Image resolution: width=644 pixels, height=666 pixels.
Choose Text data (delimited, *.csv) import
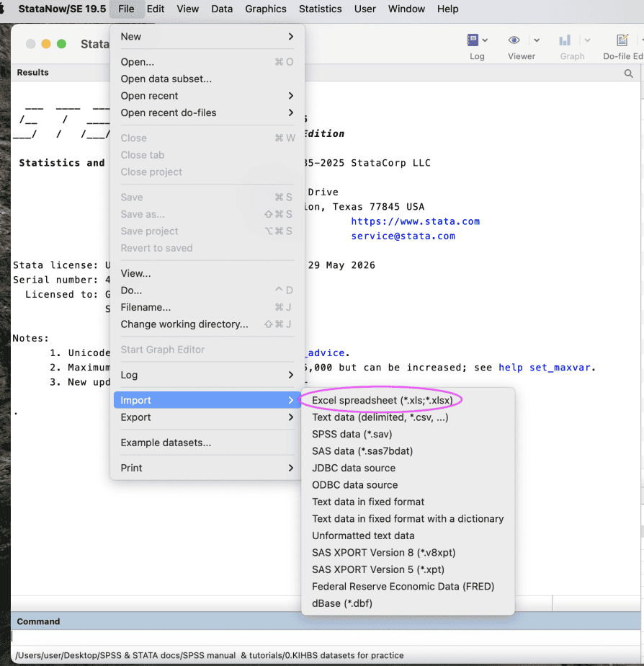[380, 417]
